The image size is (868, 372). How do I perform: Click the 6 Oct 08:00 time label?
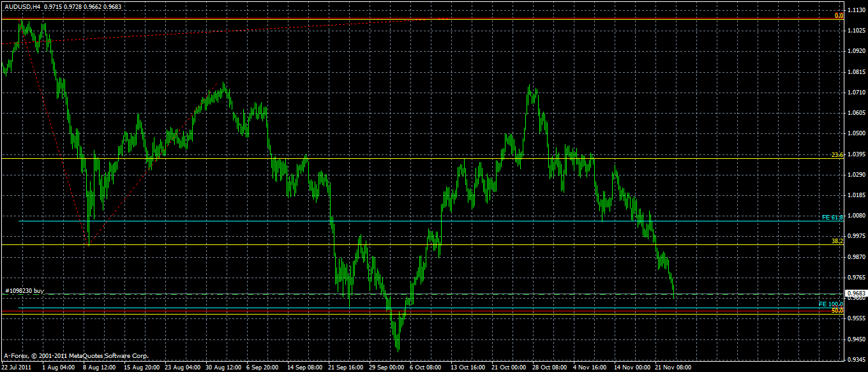pos(426,368)
